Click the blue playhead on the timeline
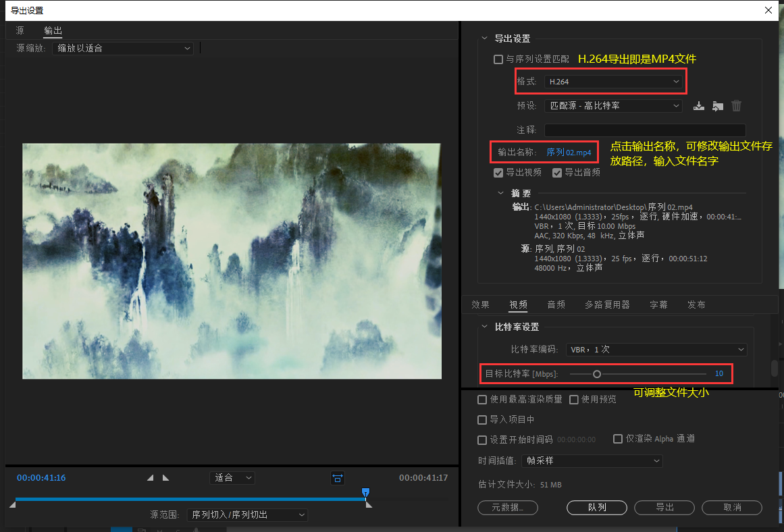This screenshot has height=532, width=784. (x=365, y=493)
